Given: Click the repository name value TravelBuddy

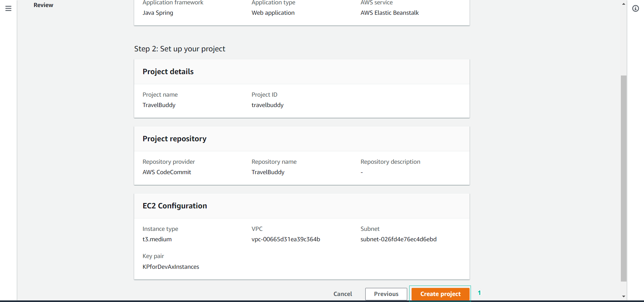Looking at the screenshot, I should point(268,172).
